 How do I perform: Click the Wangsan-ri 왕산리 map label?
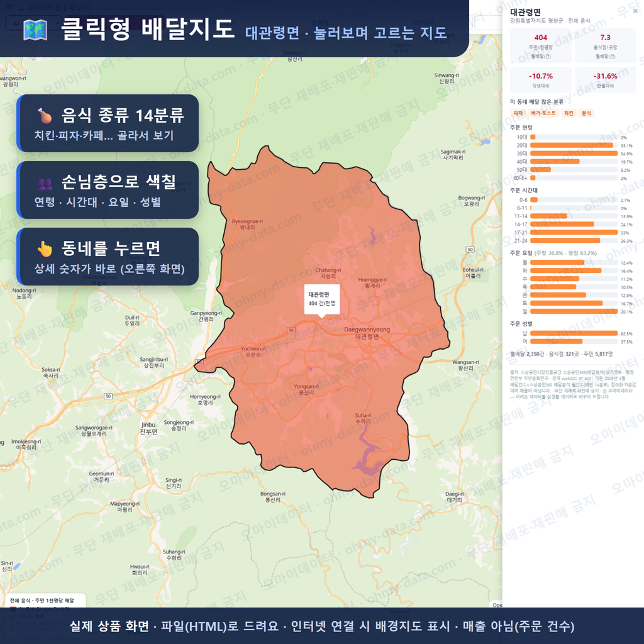(x=465, y=365)
